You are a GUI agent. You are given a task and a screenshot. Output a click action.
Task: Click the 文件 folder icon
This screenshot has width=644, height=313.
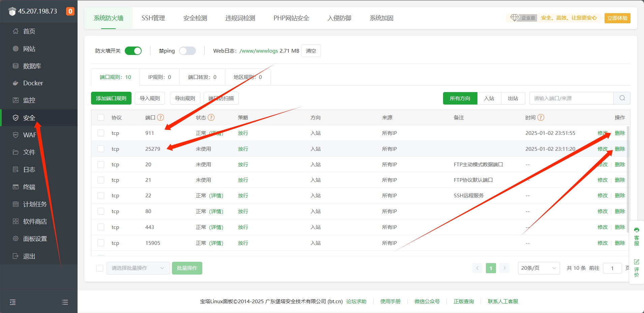click(x=16, y=152)
